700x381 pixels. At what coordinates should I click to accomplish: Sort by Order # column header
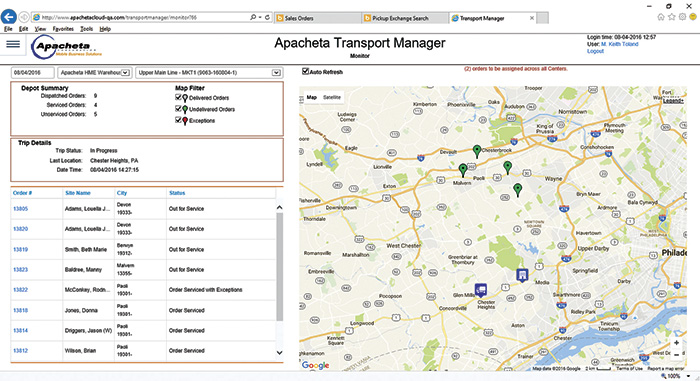(x=22, y=193)
